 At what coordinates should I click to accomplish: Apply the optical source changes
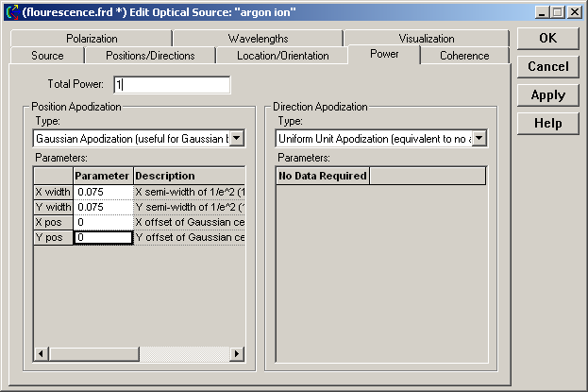pyautogui.click(x=547, y=95)
